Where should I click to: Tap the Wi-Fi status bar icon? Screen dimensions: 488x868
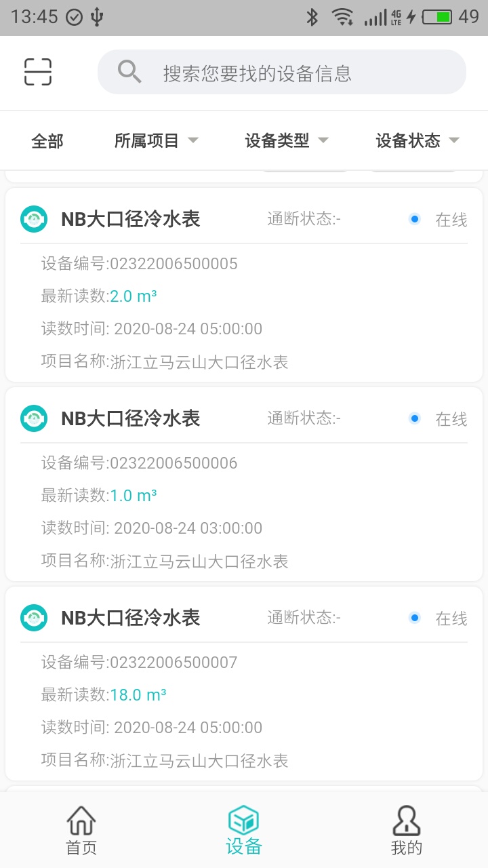tap(342, 17)
